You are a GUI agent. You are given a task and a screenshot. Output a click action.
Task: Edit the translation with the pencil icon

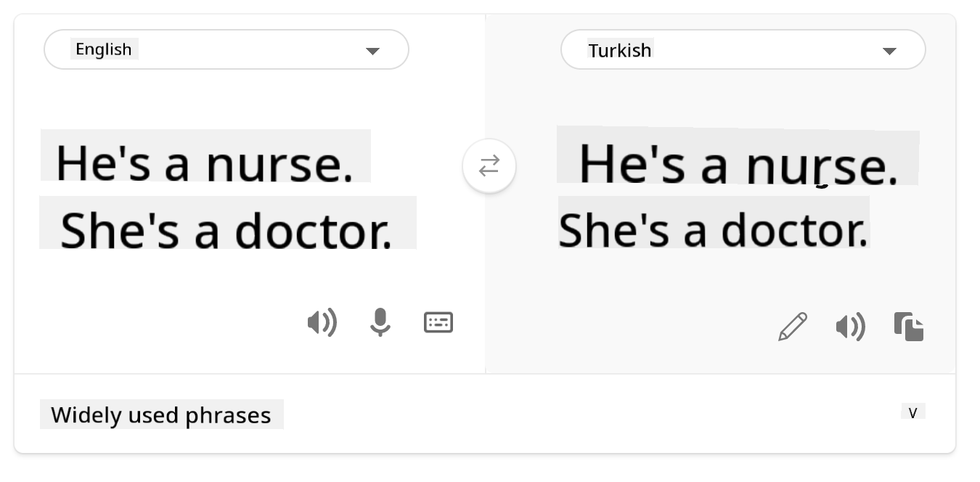tap(792, 327)
